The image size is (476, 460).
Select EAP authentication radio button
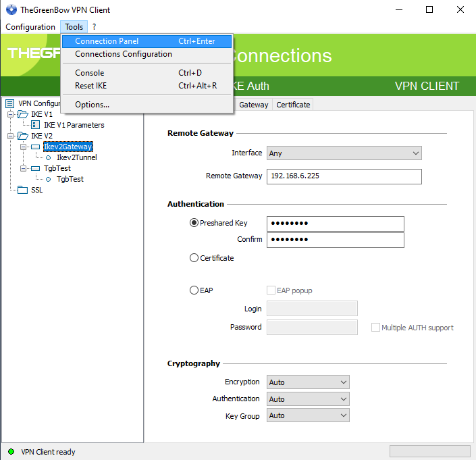194,290
